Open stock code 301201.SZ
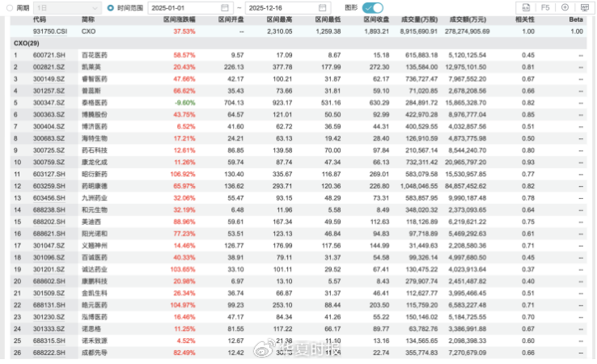The width and height of the screenshot is (597, 364). 49,269
